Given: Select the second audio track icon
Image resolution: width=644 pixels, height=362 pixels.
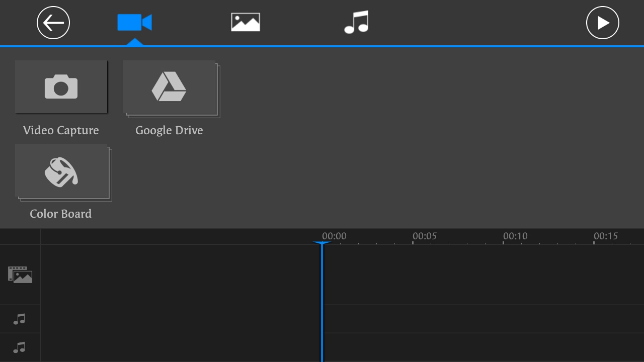Looking at the screenshot, I should 20,347.
